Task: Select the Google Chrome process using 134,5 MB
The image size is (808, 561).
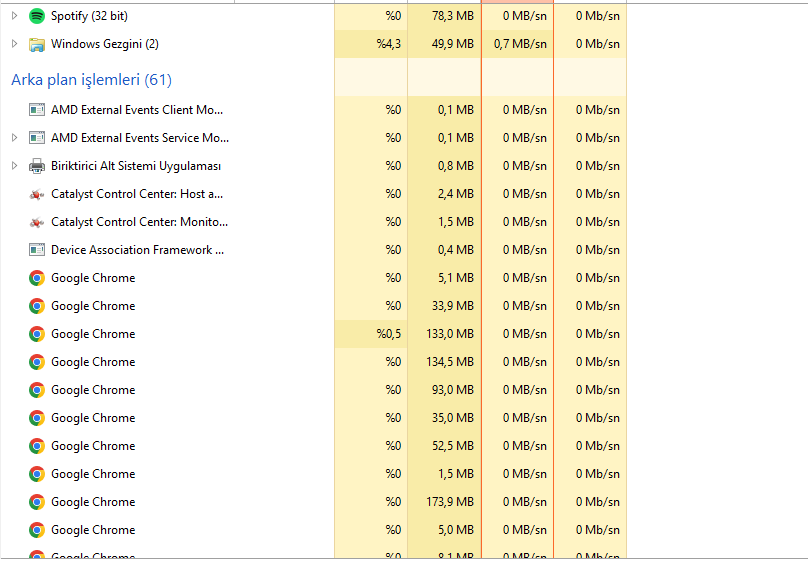Action: coord(93,362)
